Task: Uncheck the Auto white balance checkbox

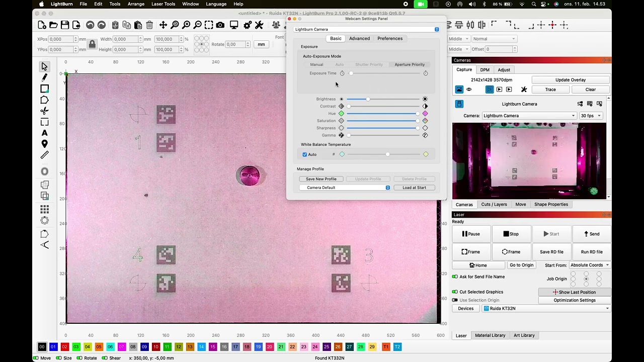Action: click(304, 154)
